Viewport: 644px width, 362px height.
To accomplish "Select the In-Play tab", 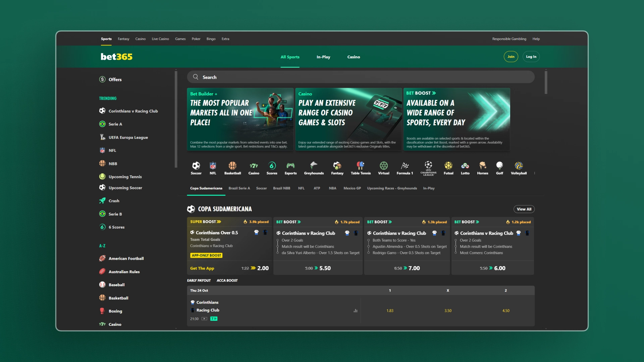I will click(x=323, y=57).
